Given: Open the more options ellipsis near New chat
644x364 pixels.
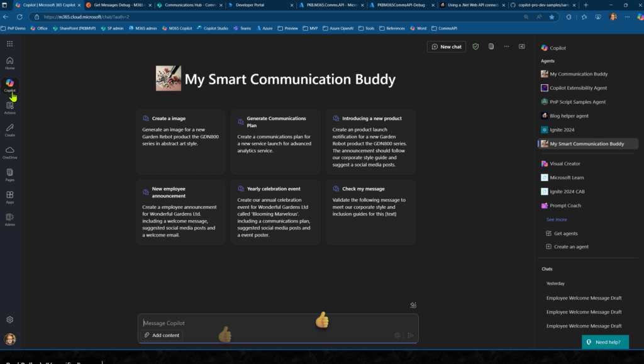Looking at the screenshot, I should pyautogui.click(x=506, y=47).
